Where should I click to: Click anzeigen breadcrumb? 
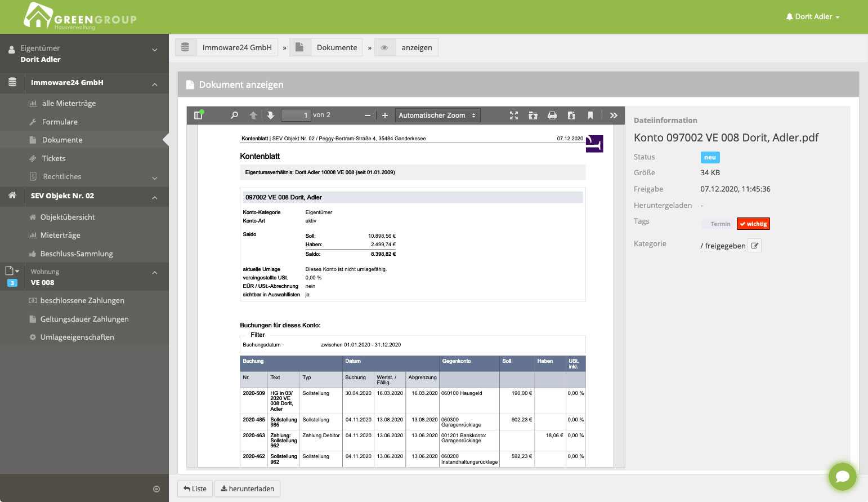pos(417,47)
